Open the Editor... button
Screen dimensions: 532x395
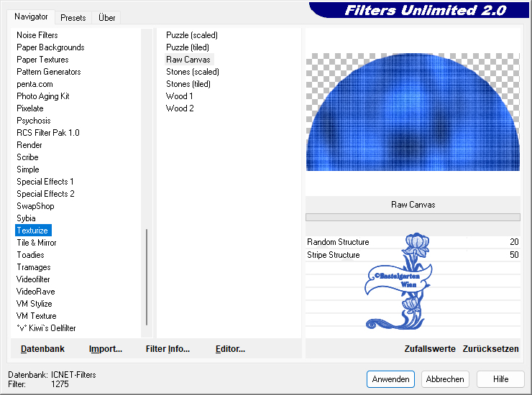230,349
